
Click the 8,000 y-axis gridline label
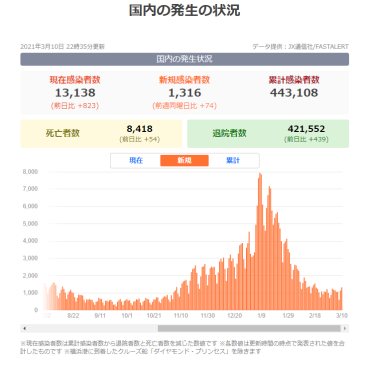(30, 172)
